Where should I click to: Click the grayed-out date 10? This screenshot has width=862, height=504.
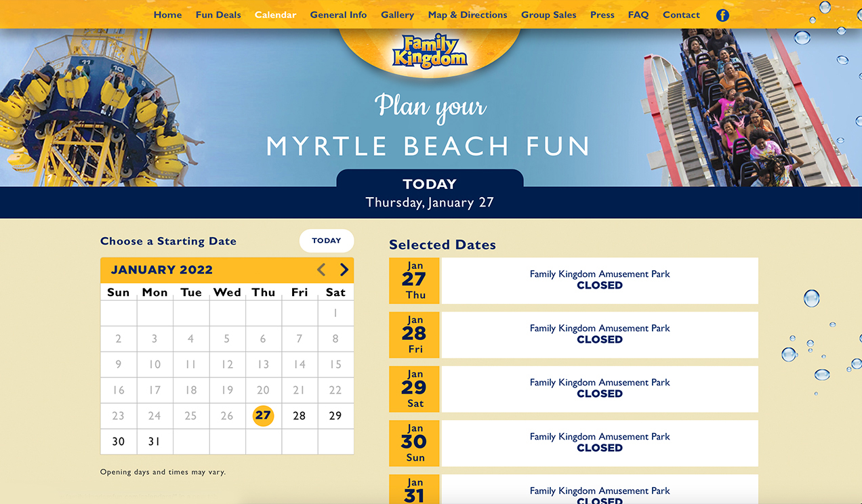tap(155, 364)
